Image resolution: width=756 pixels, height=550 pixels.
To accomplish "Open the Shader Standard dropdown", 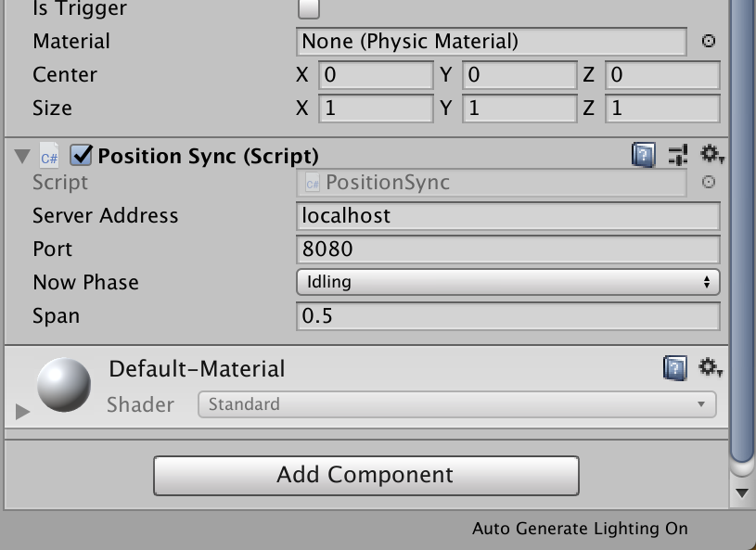I will tap(457, 404).
